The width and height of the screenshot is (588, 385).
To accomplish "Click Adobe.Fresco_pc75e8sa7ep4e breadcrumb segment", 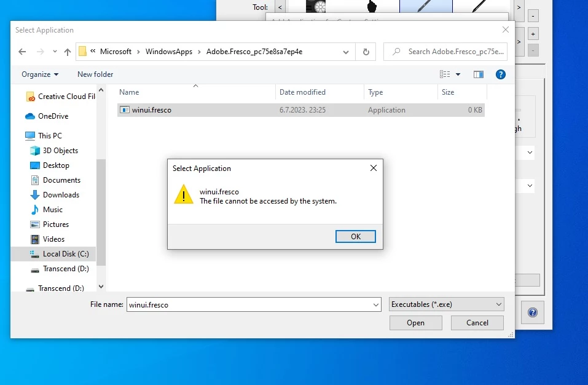I will [x=254, y=52].
